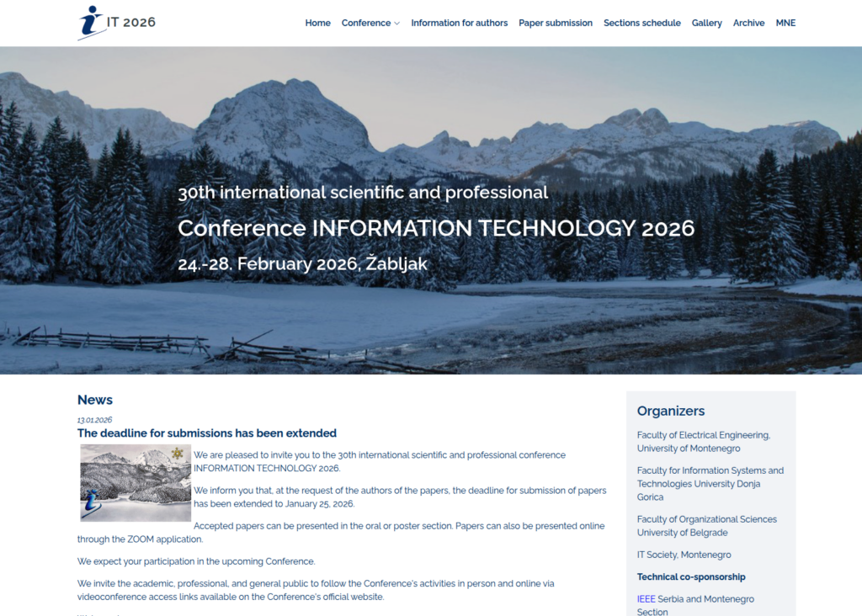The image size is (862, 616).
Task: Open Faculty of Organizational Sciences Belgrade link
Action: point(706,526)
